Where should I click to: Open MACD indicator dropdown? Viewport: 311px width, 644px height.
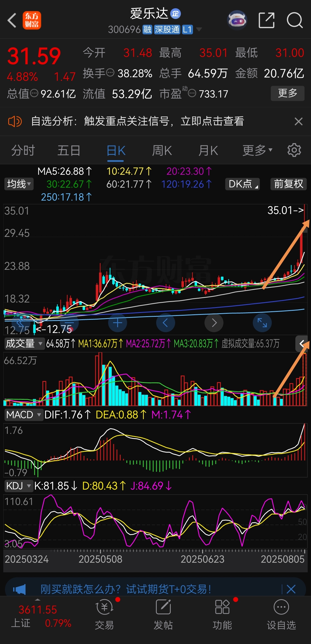coord(24,415)
